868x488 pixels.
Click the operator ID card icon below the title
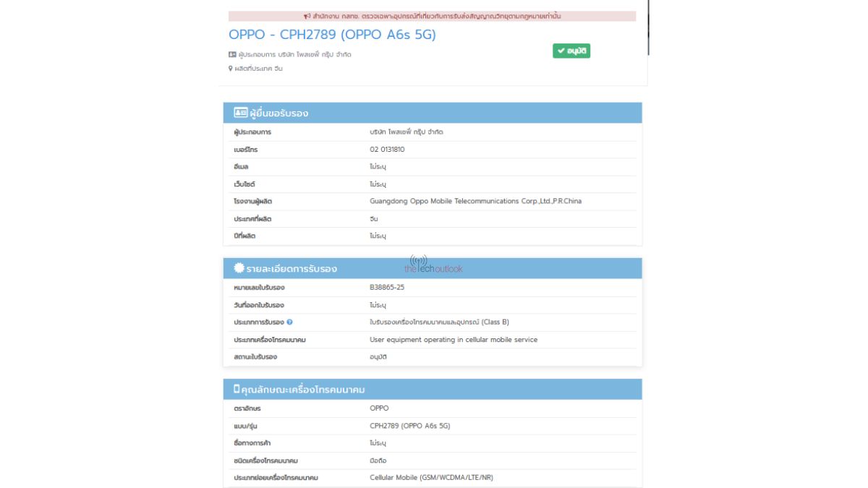pyautogui.click(x=232, y=54)
